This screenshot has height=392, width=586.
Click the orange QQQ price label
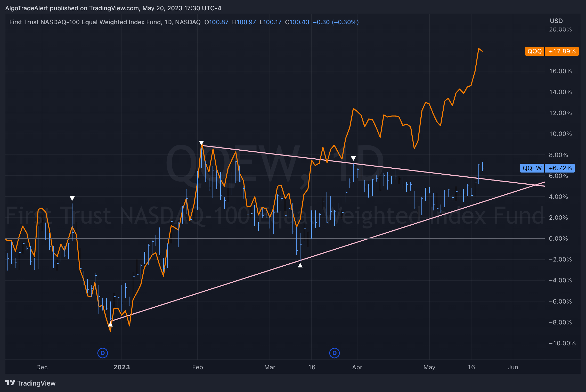[535, 51]
